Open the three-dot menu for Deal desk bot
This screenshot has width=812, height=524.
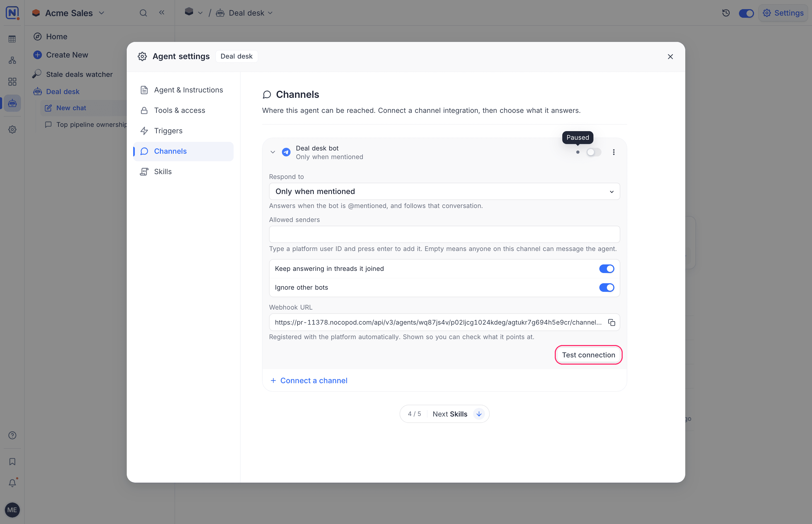(613, 152)
